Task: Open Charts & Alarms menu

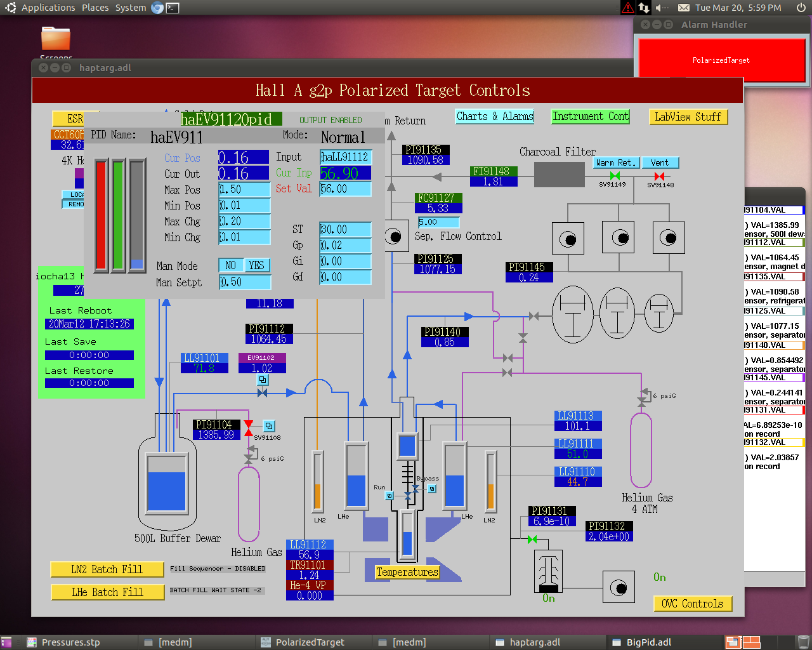Action: click(495, 116)
